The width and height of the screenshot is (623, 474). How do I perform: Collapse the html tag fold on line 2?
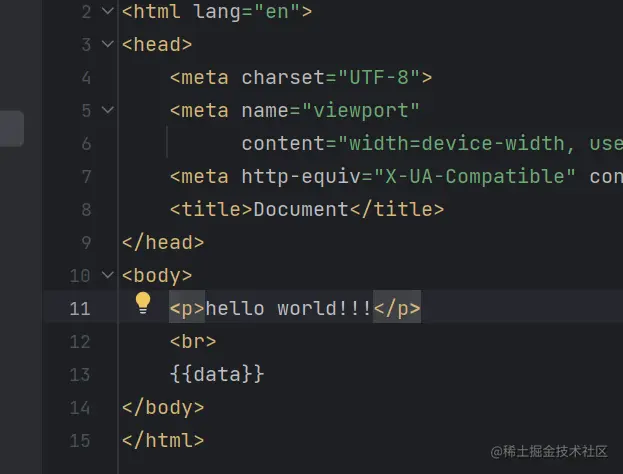click(x=108, y=11)
